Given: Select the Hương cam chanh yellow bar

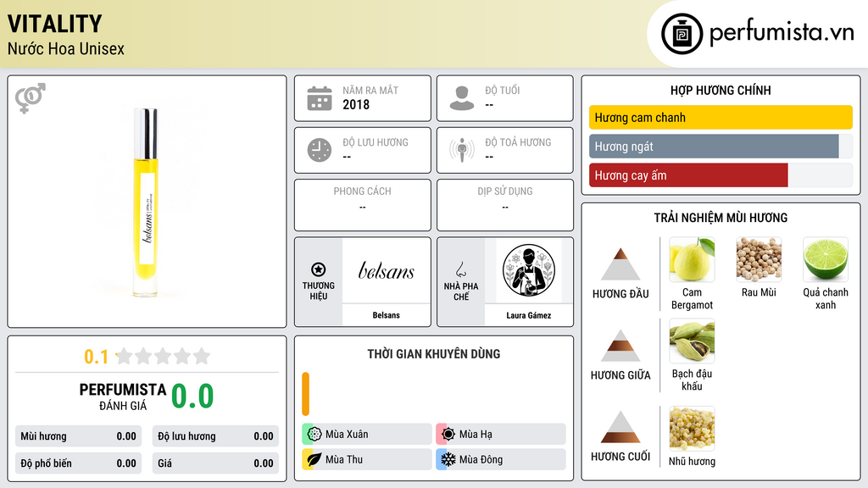Looking at the screenshot, I should [721, 117].
